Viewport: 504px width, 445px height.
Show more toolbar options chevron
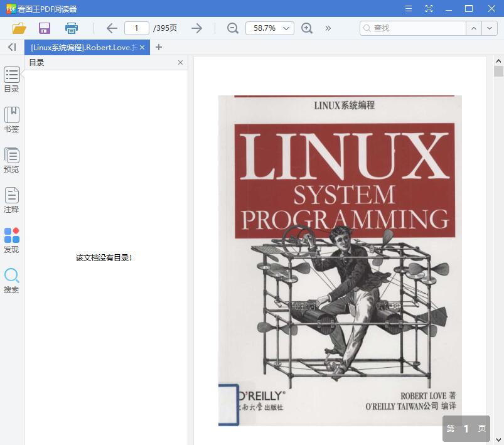coord(328,28)
